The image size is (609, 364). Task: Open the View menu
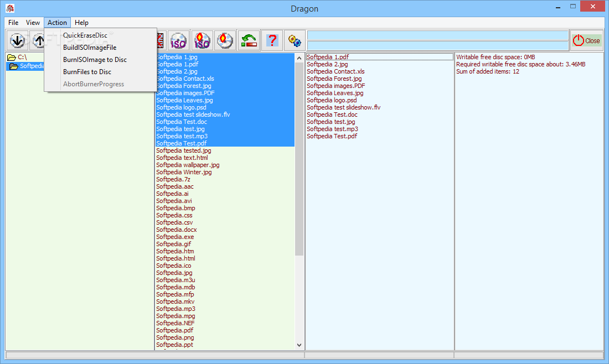(x=33, y=23)
